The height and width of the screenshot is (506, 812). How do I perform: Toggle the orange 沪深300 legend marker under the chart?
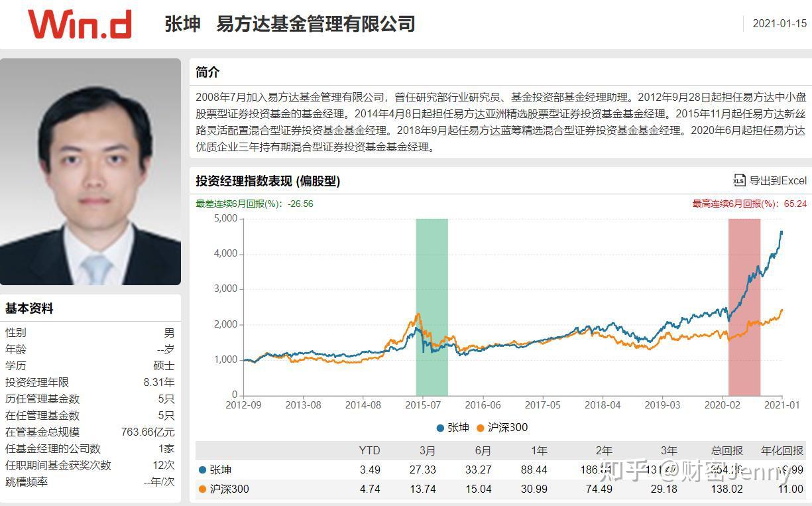[481, 428]
